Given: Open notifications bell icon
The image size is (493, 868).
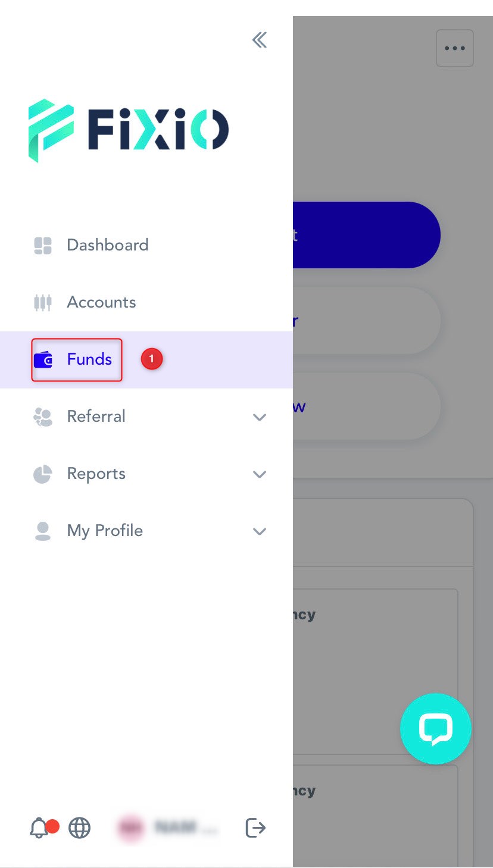Looking at the screenshot, I should click(39, 828).
